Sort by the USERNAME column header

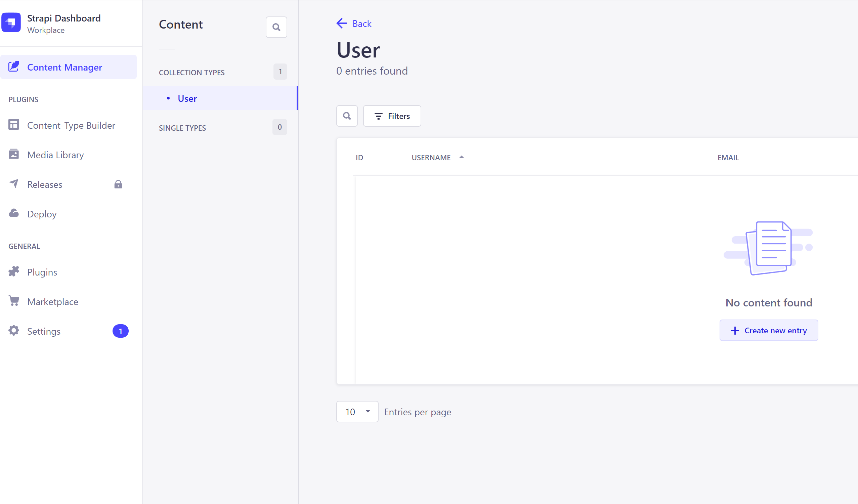click(x=431, y=158)
